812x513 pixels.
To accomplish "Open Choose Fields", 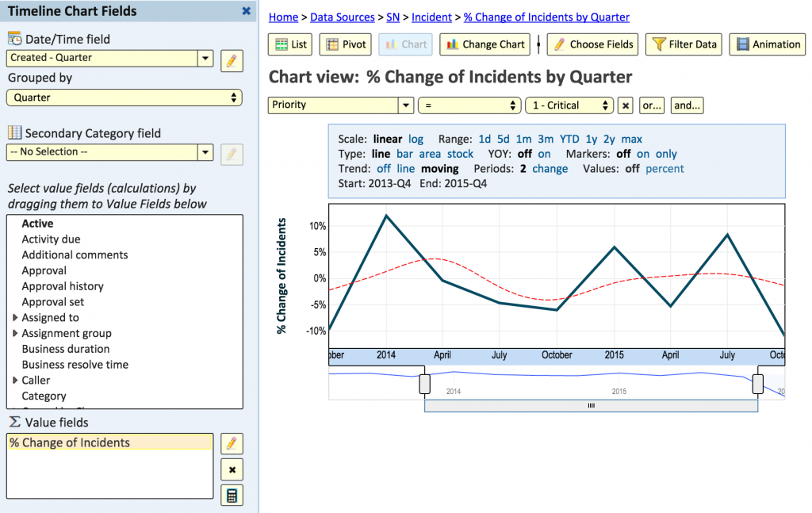I will coord(592,44).
